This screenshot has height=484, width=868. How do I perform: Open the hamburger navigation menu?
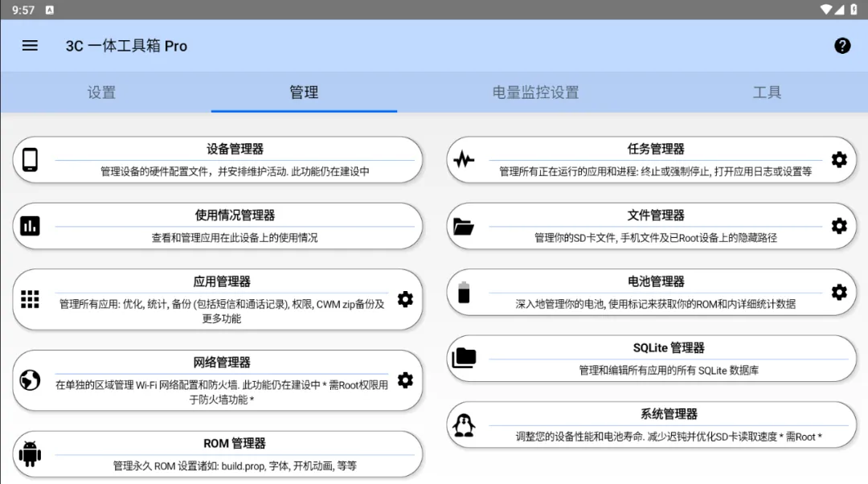point(30,45)
